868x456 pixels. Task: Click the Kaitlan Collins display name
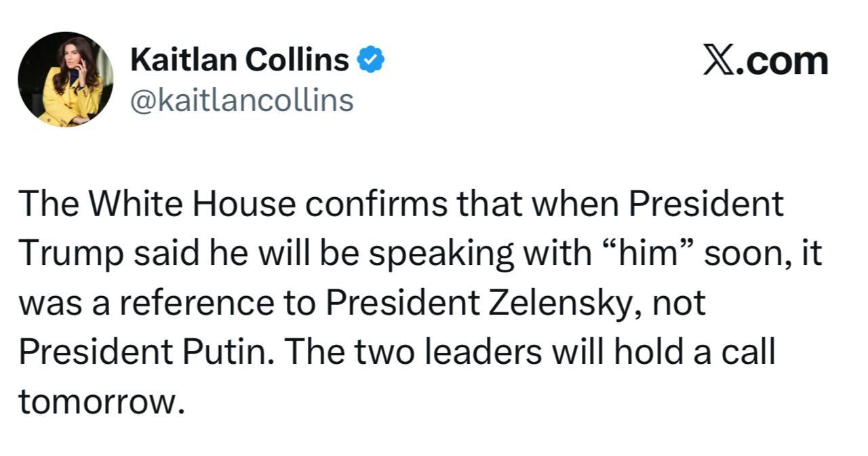tap(239, 61)
